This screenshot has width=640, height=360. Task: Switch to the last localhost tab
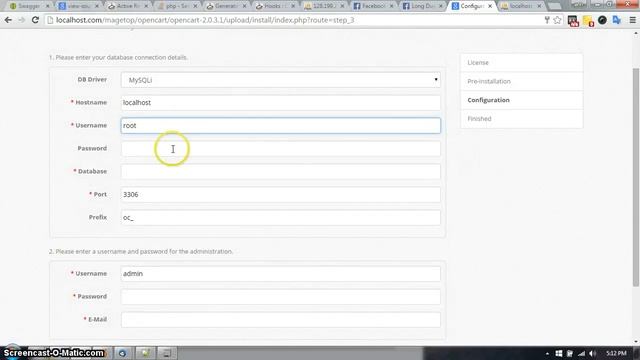[x=521, y=6]
